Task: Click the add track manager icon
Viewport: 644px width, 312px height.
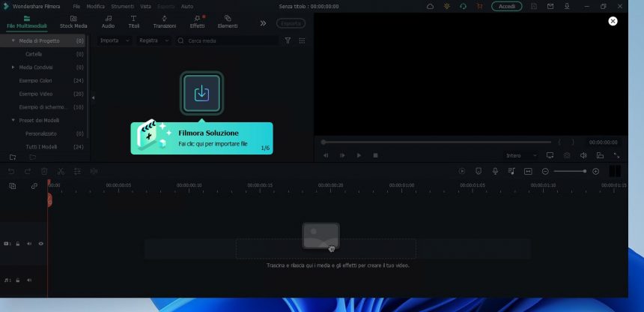Action: [13, 186]
